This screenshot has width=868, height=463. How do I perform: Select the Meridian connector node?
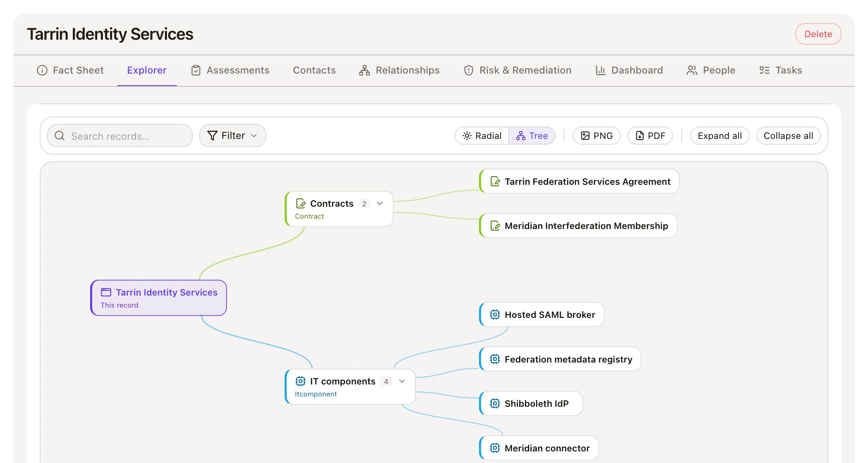pyautogui.click(x=539, y=448)
